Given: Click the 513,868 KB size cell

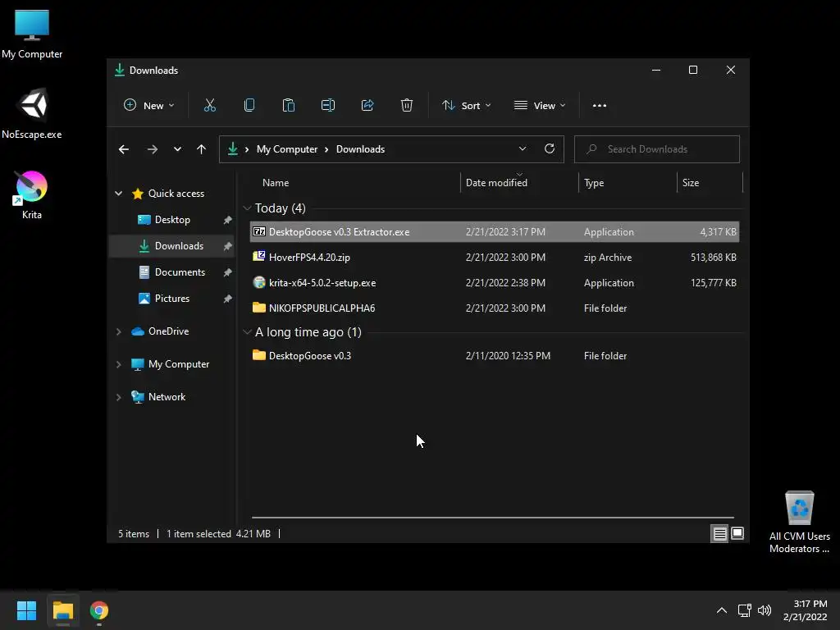Looking at the screenshot, I should pos(713,258).
